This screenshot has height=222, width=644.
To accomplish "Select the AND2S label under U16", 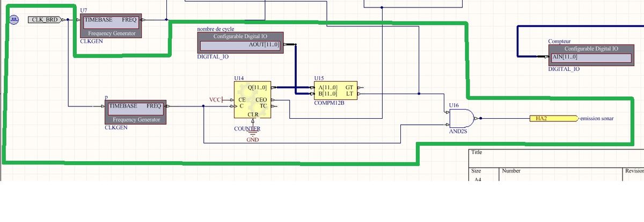I will point(459,131).
